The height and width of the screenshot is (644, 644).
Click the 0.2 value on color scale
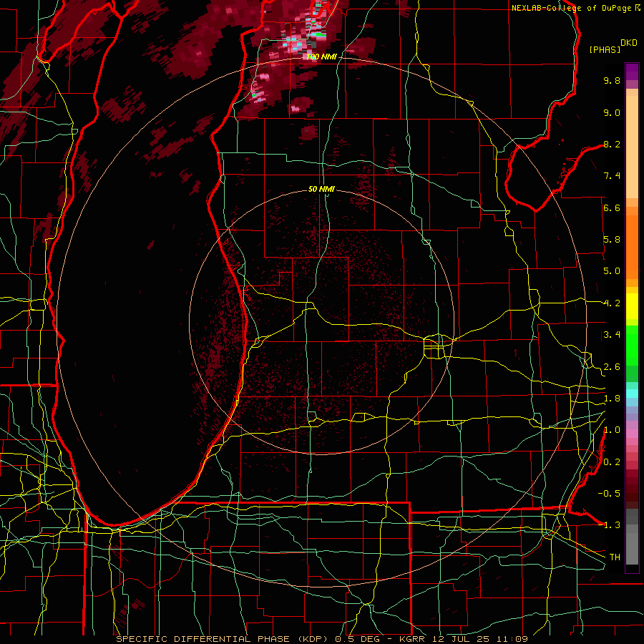612,462
